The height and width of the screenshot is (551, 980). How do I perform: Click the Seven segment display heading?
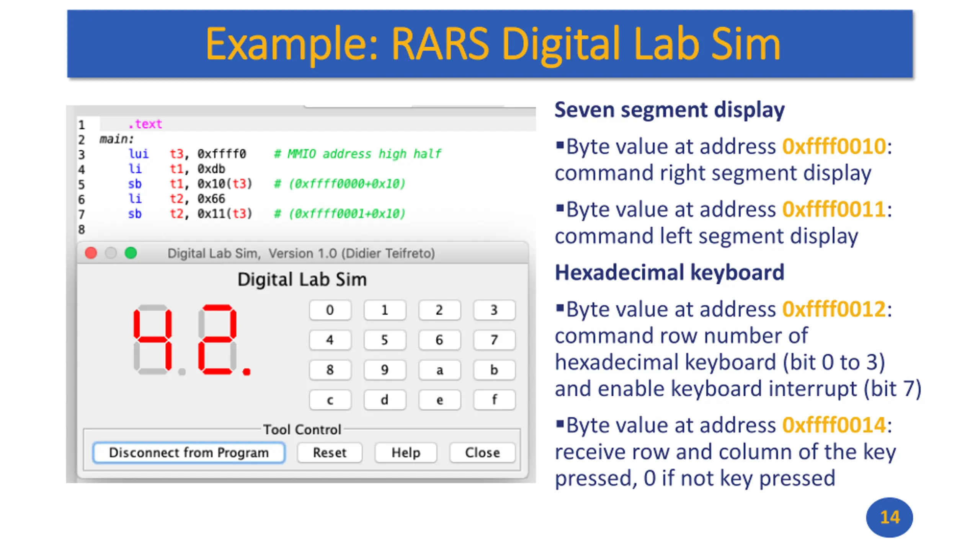[x=670, y=110]
